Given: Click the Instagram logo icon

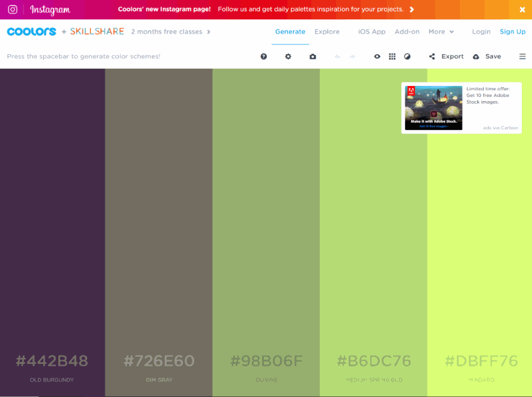Looking at the screenshot, I should coord(13,10).
